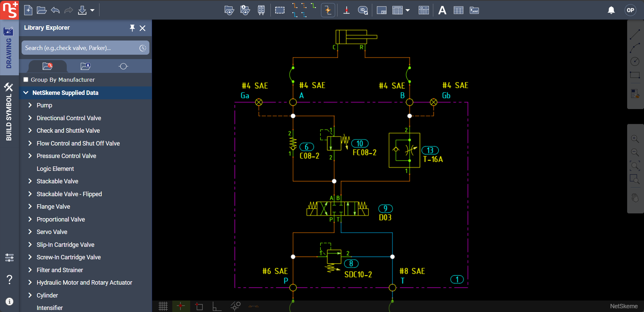Click the OP account avatar

[x=630, y=10]
